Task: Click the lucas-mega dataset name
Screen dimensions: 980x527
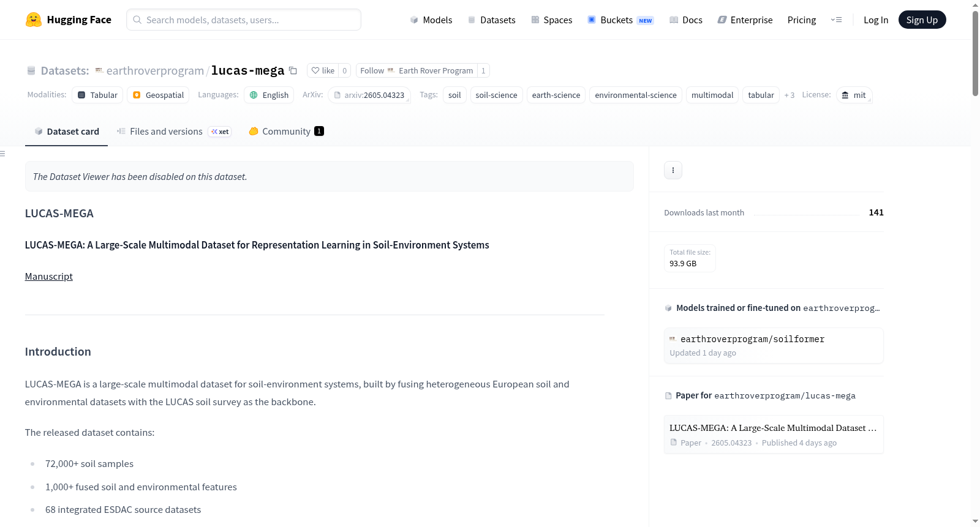Action: click(x=247, y=70)
